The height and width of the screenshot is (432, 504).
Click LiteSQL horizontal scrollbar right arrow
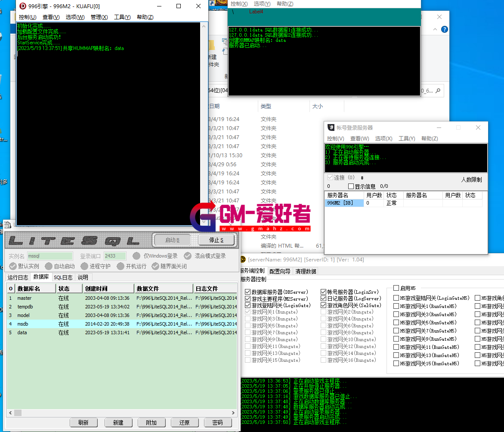coord(233,413)
